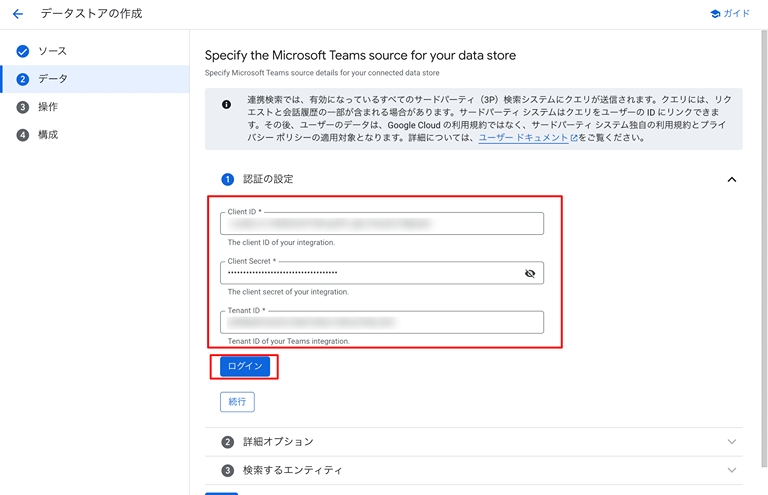Click the 検索するエンティティ section title
Screen dimensions: 768x495
tap(292, 470)
